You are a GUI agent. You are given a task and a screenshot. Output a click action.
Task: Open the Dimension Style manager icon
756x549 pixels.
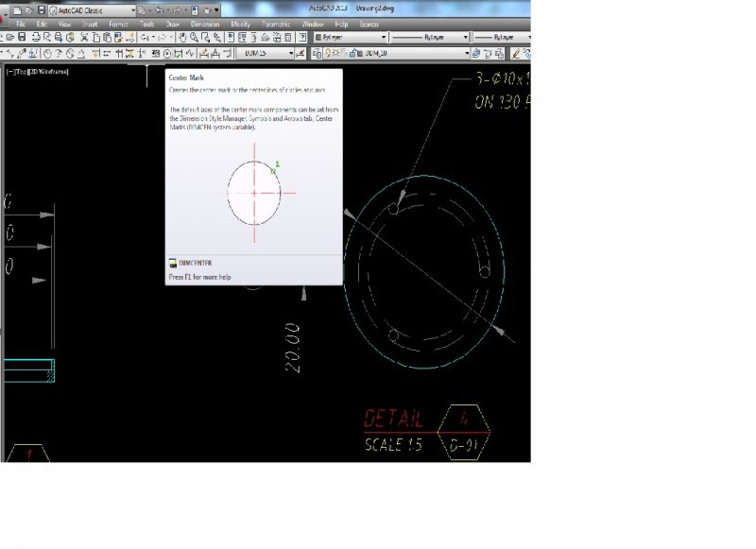click(300, 54)
